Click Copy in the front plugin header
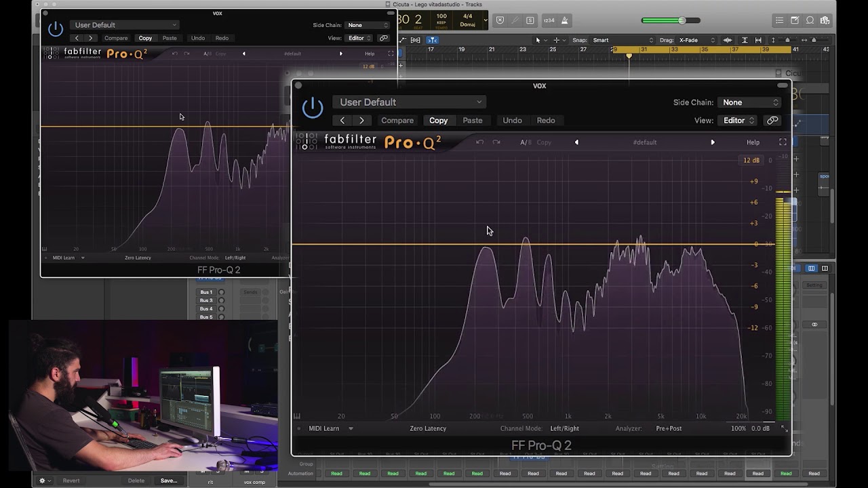The height and width of the screenshot is (488, 868). [x=438, y=121]
